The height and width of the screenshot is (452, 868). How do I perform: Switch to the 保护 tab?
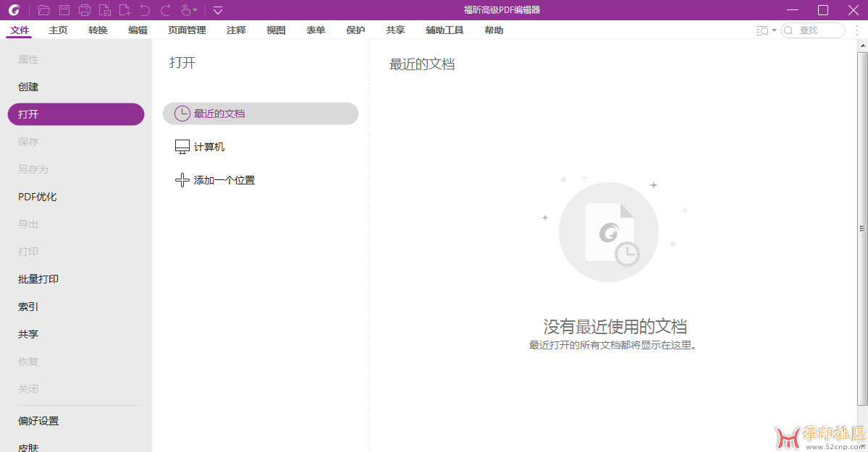tap(355, 30)
